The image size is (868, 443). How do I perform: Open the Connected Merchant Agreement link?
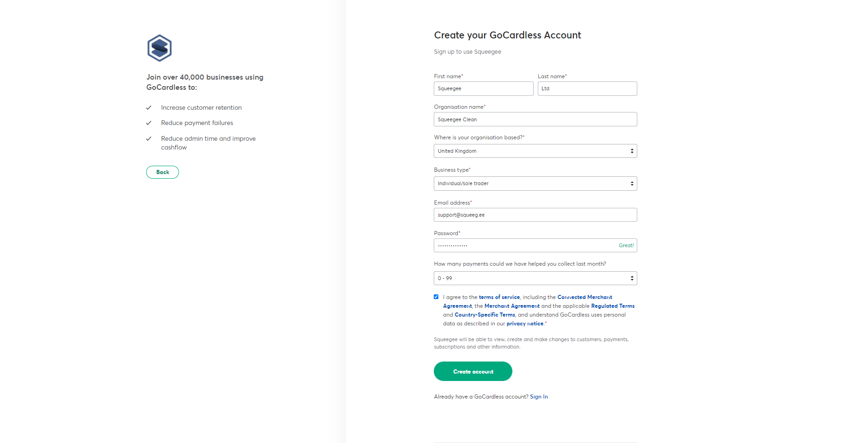(584, 297)
